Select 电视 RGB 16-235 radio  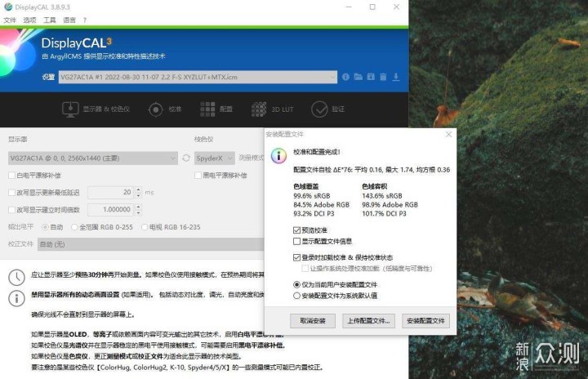point(145,227)
